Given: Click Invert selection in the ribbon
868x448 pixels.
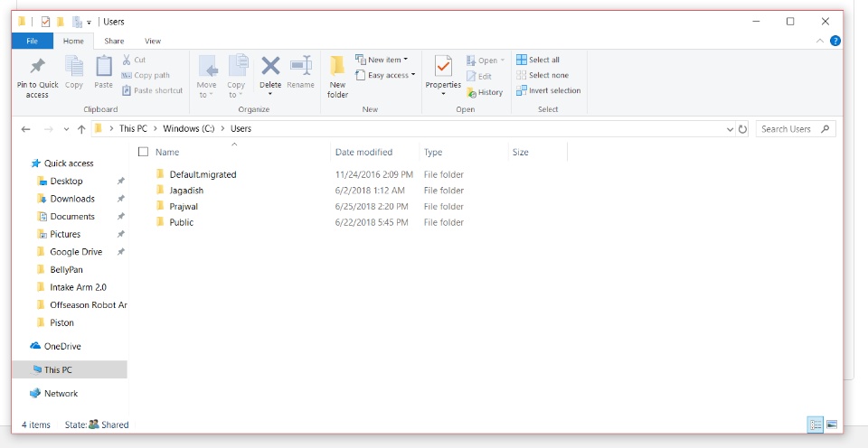Looking at the screenshot, I should (x=549, y=90).
